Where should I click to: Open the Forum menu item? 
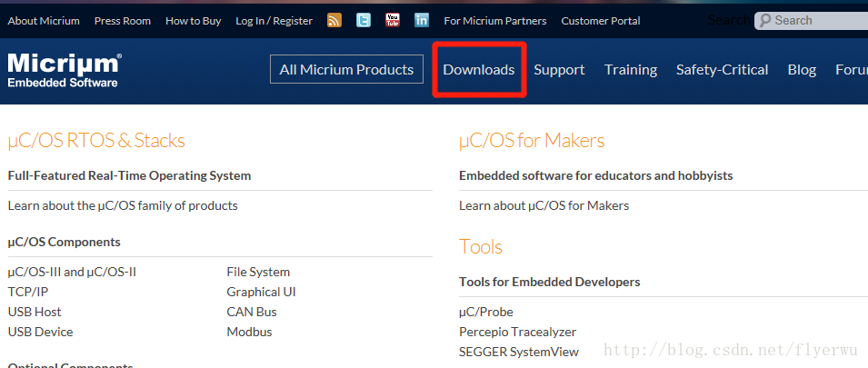click(x=852, y=70)
